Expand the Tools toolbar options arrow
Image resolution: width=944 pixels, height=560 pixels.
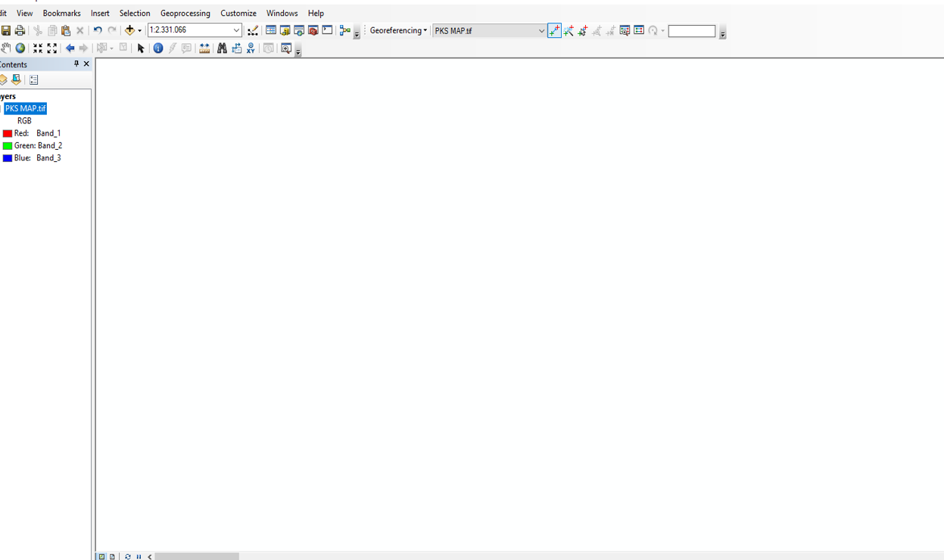tap(298, 51)
